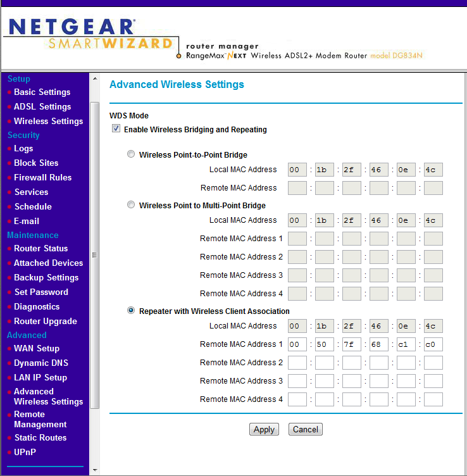The image size is (467, 476).
Task: Select Wireless Point-to-Point Bridge mode
Action: coord(131,154)
